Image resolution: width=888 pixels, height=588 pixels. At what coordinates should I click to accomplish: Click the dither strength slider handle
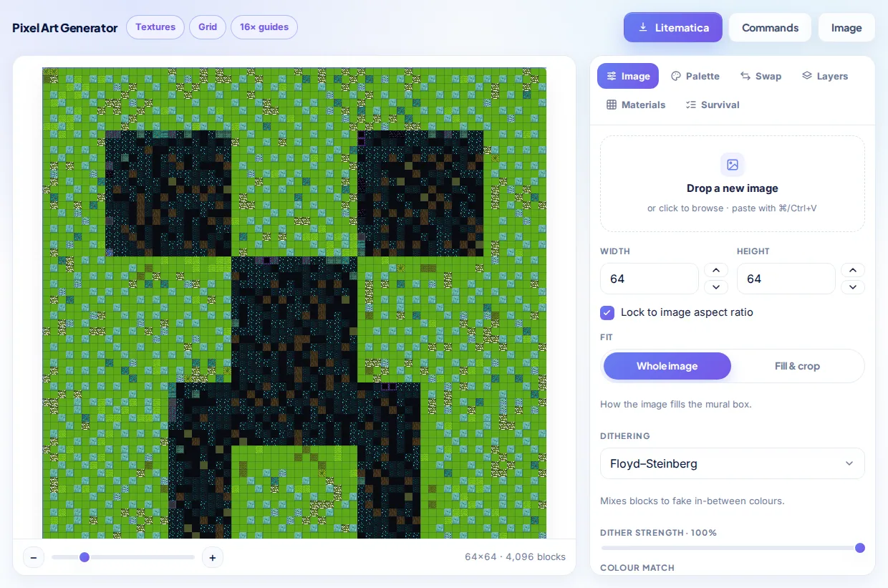tap(860, 548)
